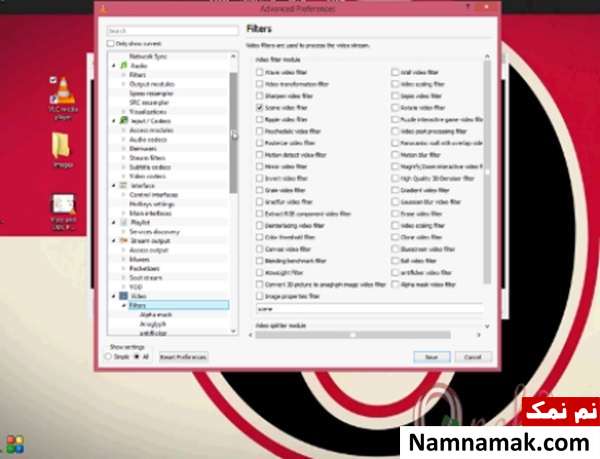600x459 pixels.
Task: Select the Simple show settings radio
Action: click(x=108, y=356)
